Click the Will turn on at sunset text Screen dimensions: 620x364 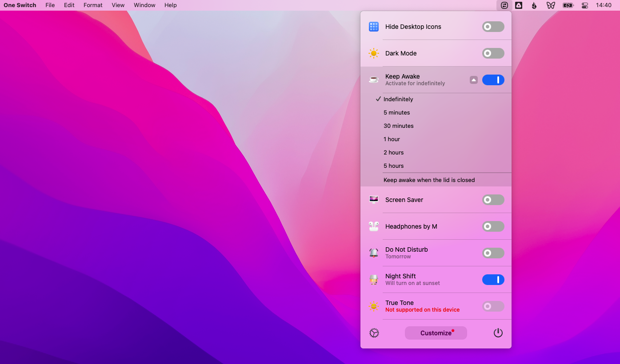(x=412, y=283)
